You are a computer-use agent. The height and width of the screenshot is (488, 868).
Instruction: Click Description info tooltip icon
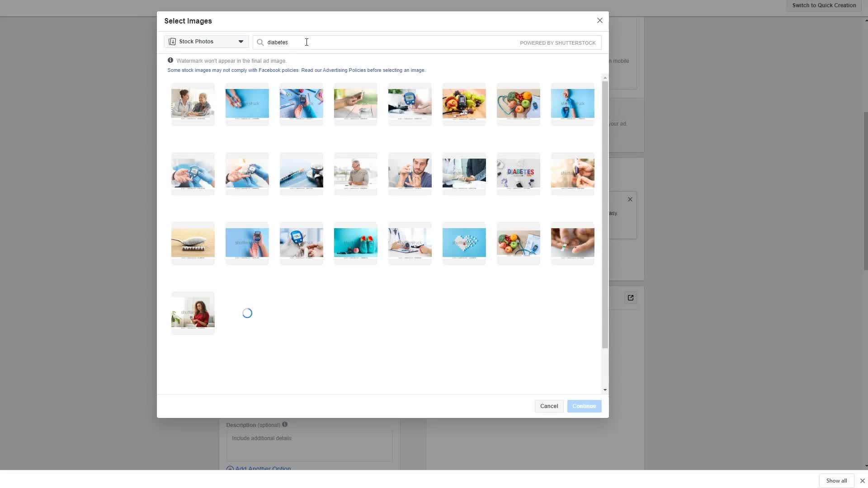coord(285,425)
